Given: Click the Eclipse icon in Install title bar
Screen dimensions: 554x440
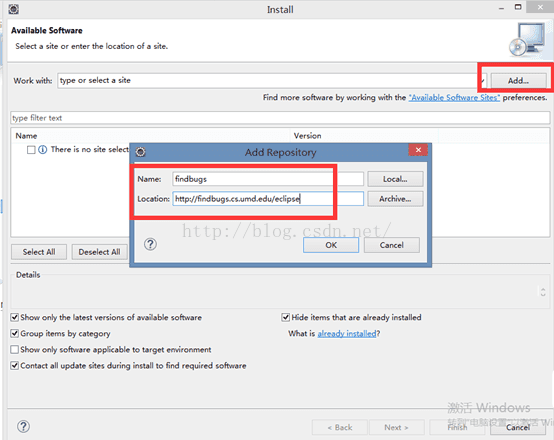Looking at the screenshot, I should (x=13, y=9).
